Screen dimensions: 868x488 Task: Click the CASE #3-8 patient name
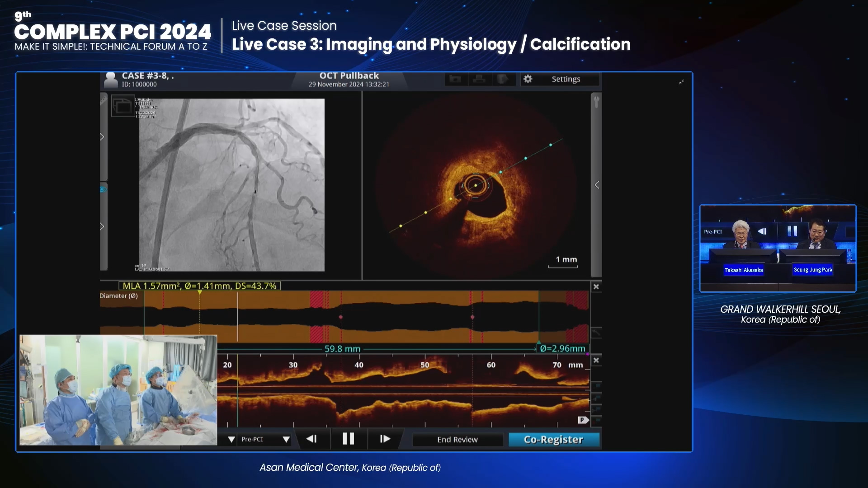148,76
